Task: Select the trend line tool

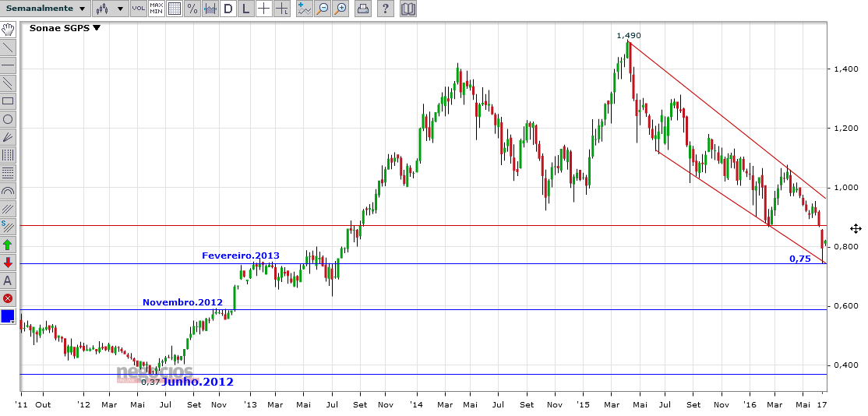Action: point(8,48)
